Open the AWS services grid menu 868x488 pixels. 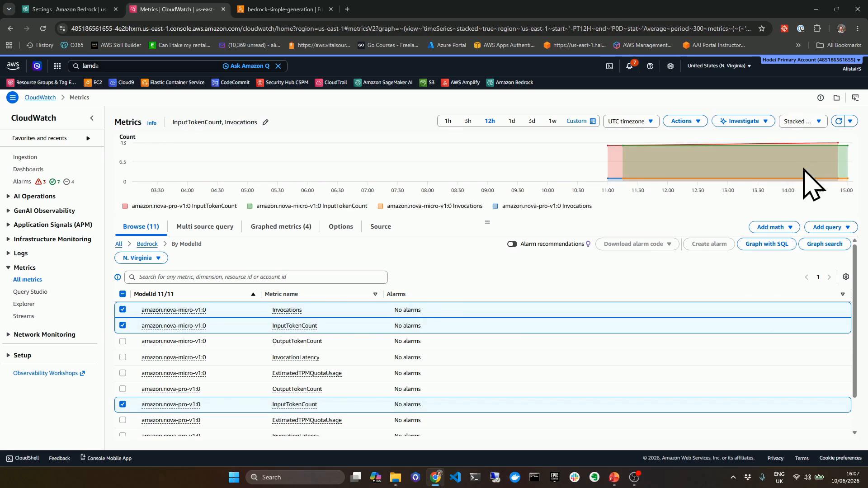57,66
